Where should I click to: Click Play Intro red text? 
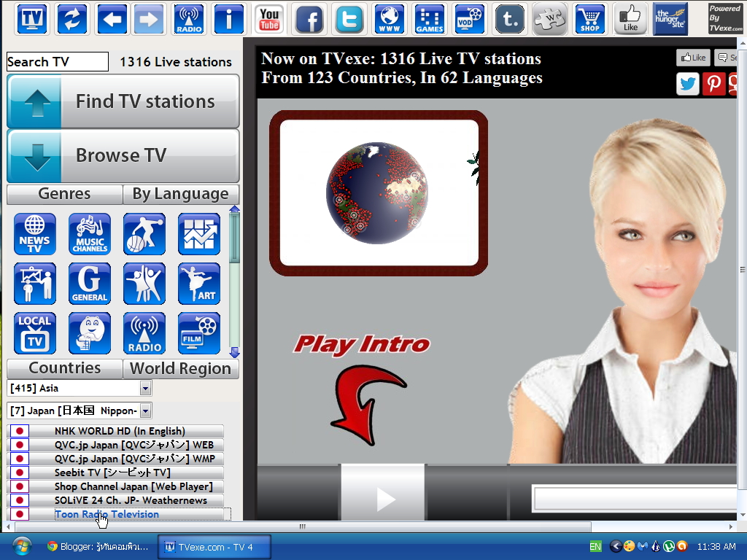pyautogui.click(x=362, y=344)
